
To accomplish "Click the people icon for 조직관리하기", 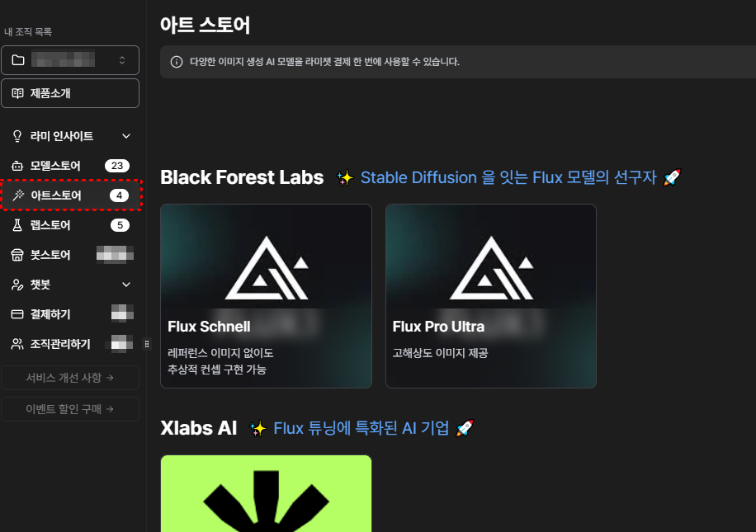I will click(x=17, y=344).
